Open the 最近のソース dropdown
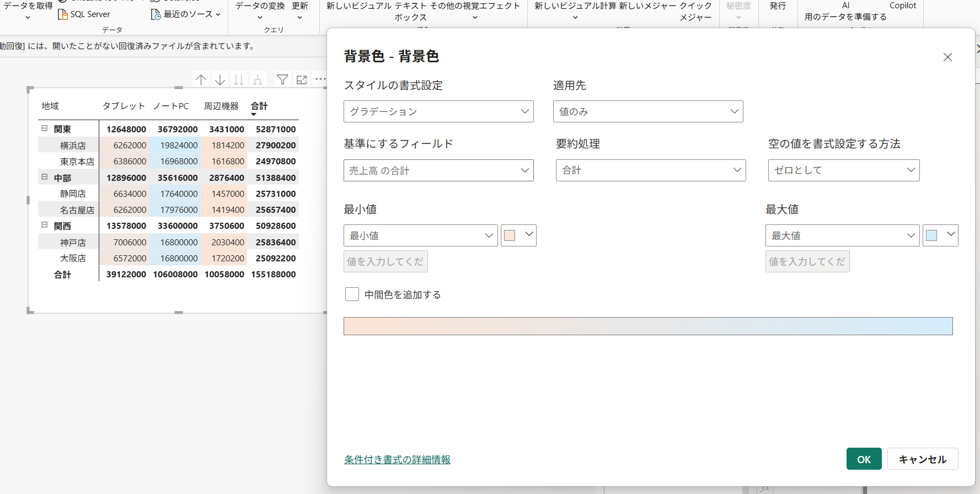 click(186, 14)
